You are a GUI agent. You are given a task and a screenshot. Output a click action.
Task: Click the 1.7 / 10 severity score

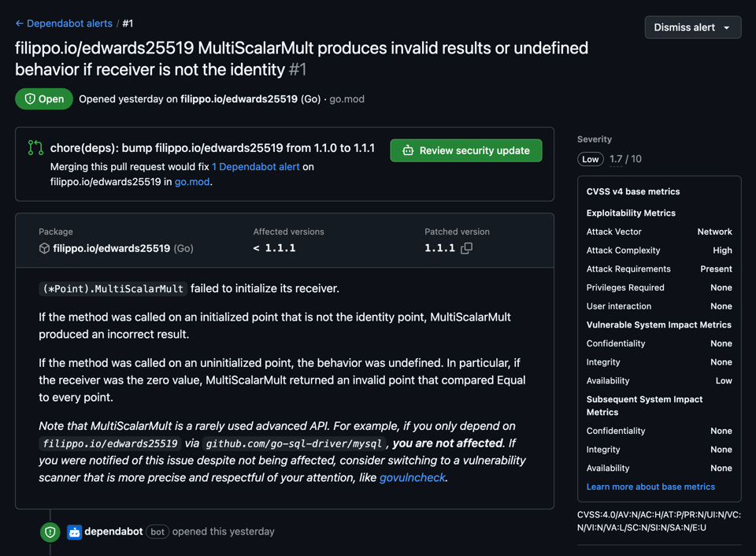tap(625, 159)
